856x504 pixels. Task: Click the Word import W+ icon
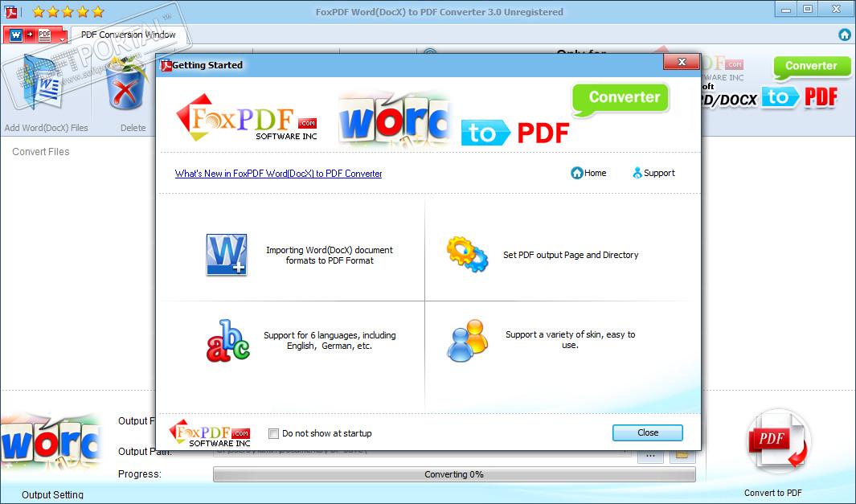click(x=227, y=255)
